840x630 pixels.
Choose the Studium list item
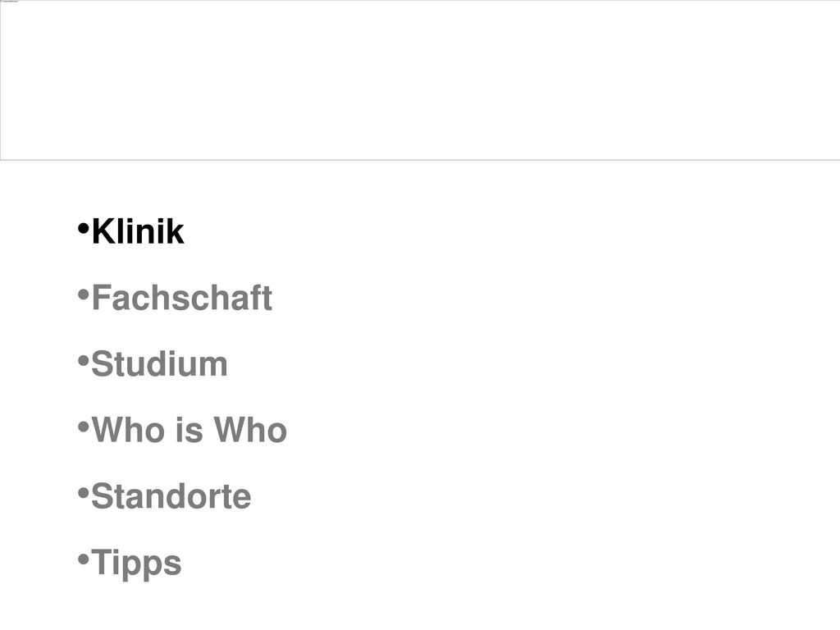click(x=160, y=364)
